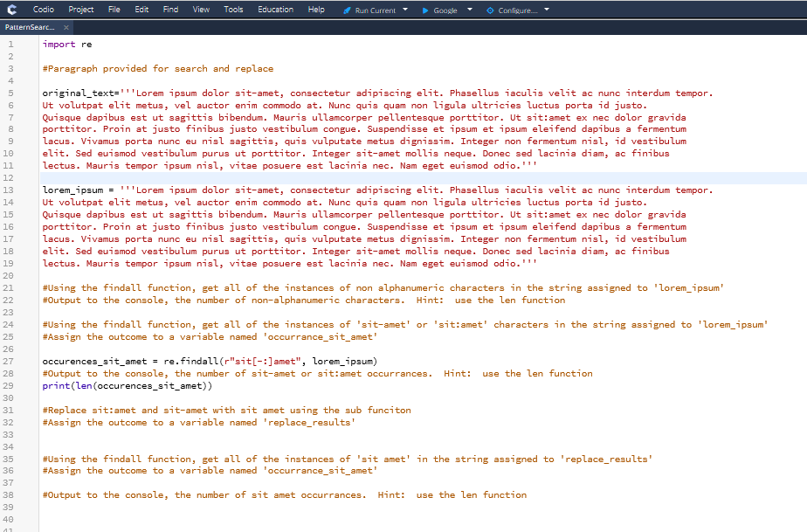The width and height of the screenshot is (807, 532).
Task: Click the 'original_text' variable name
Action: point(78,93)
